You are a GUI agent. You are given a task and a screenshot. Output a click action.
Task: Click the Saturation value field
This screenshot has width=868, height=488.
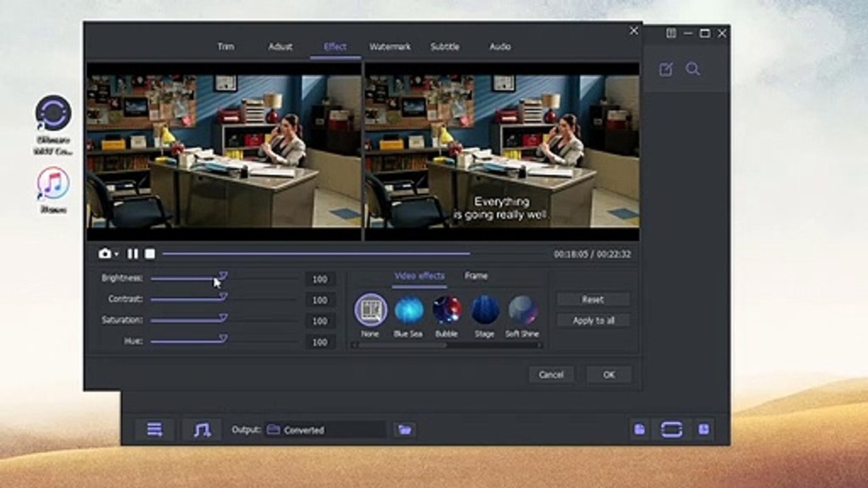click(x=320, y=321)
